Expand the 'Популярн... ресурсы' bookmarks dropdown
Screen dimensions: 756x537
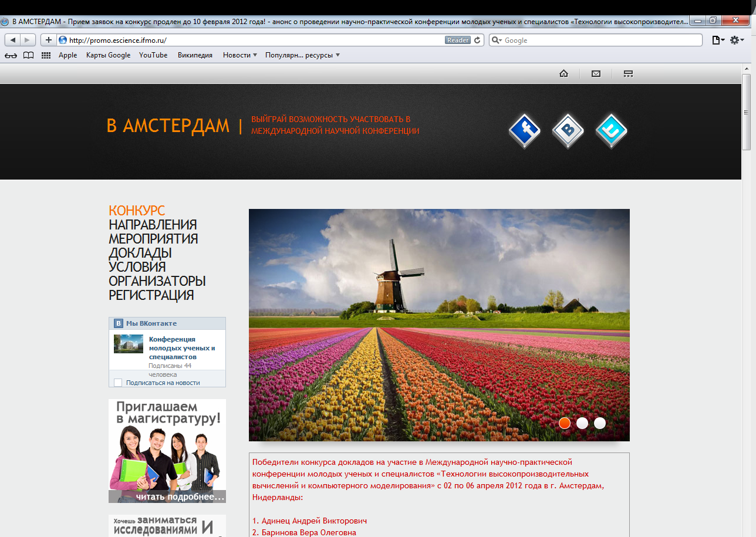point(302,55)
